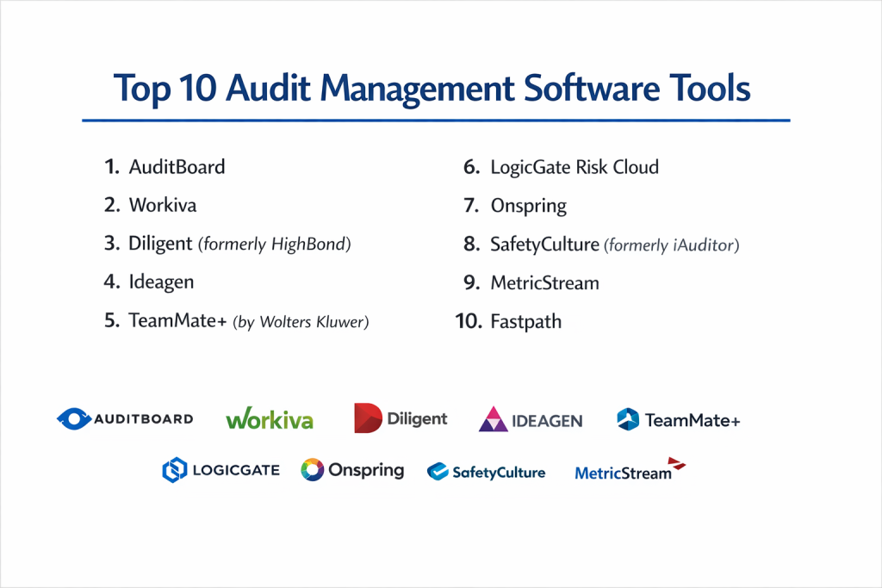The image size is (882, 588).
Task: Click the green Workiva logo
Action: click(270, 419)
